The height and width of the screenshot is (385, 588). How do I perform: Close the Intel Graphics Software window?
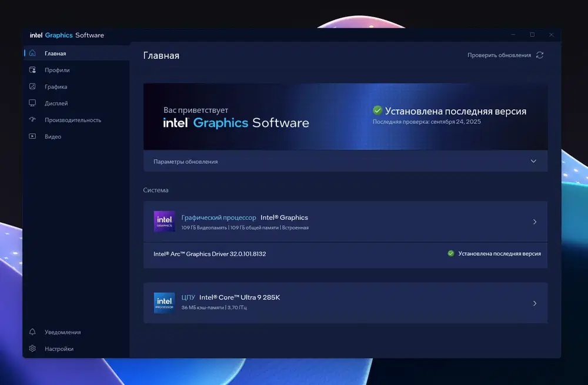(x=552, y=35)
